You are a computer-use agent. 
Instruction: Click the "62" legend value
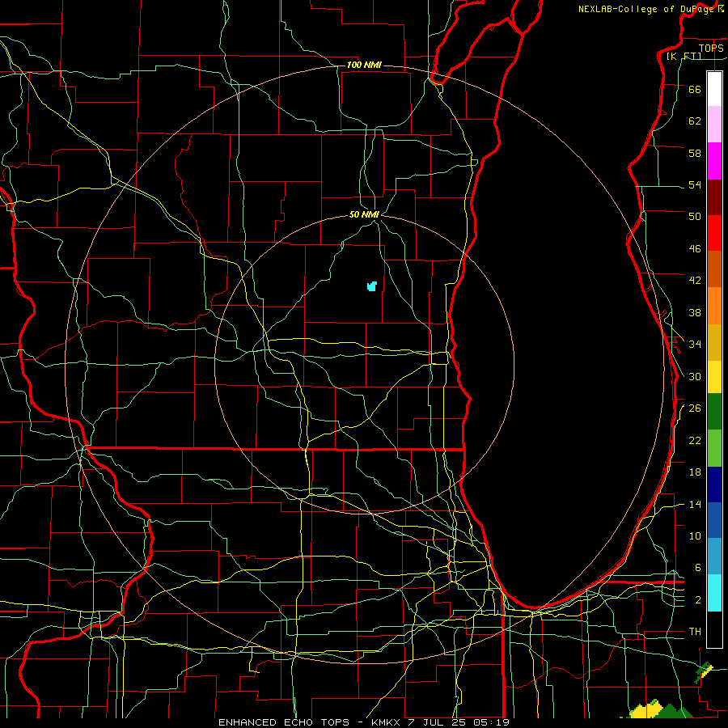[695, 121]
